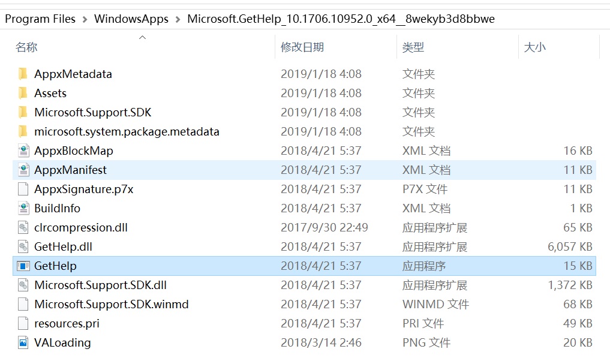This screenshot has width=610, height=364.
Task: Click the 6,057 KB size cell
Action: tap(570, 246)
